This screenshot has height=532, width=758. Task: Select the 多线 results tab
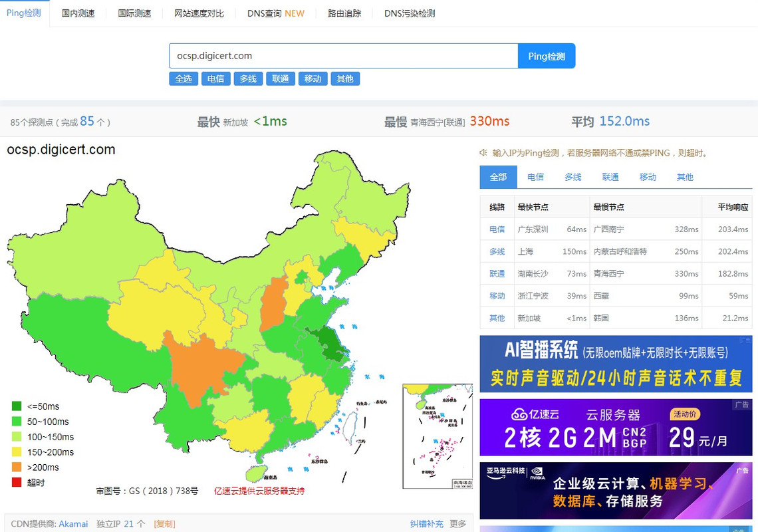point(573,177)
